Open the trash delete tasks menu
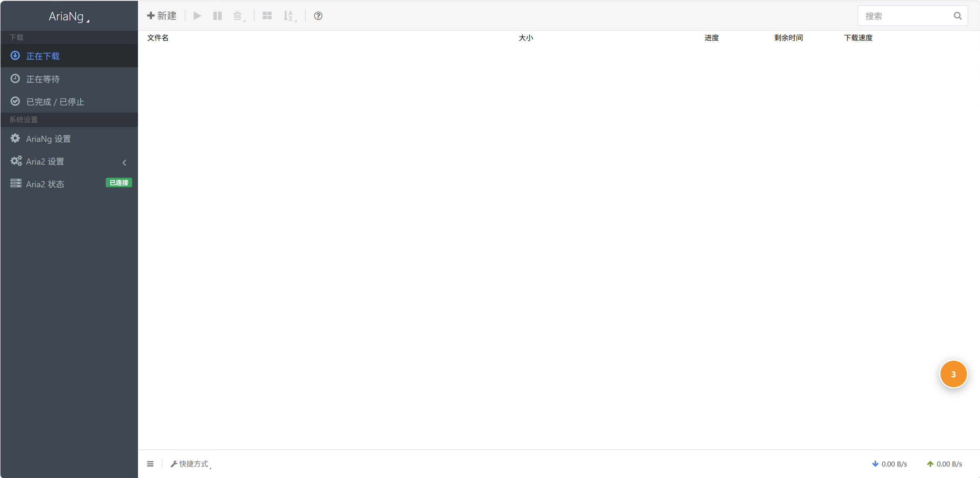This screenshot has height=478, width=980. pyautogui.click(x=239, y=16)
